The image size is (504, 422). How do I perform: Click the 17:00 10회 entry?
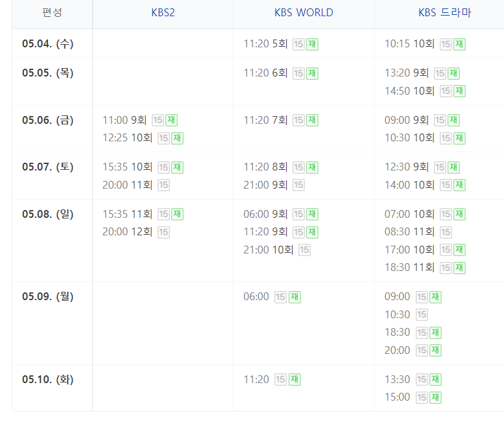409,250
